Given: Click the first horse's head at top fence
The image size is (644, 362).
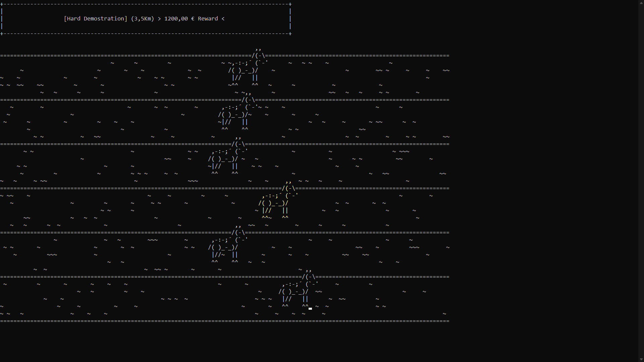Looking at the screenshot, I should pyautogui.click(x=258, y=55).
